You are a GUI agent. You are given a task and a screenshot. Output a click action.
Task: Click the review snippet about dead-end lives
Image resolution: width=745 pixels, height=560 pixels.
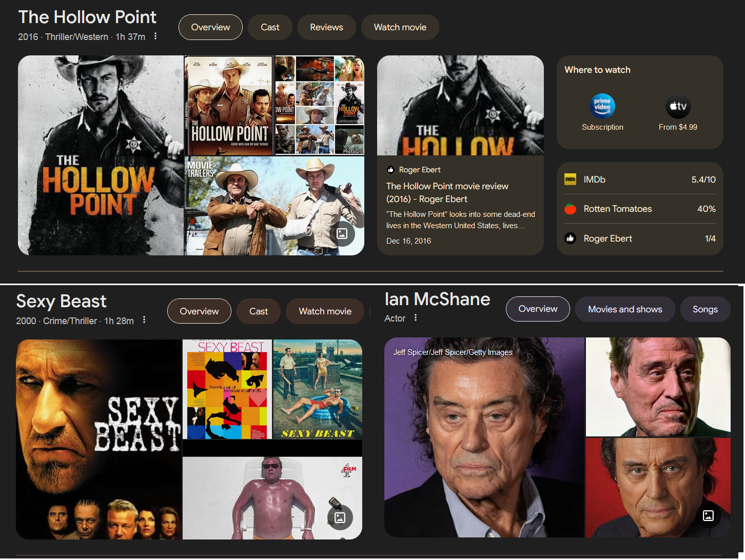point(461,220)
